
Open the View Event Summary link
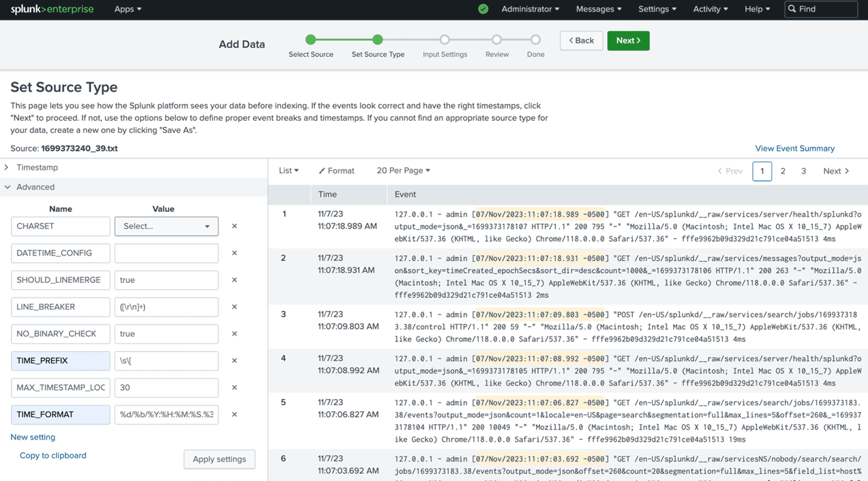coord(795,148)
